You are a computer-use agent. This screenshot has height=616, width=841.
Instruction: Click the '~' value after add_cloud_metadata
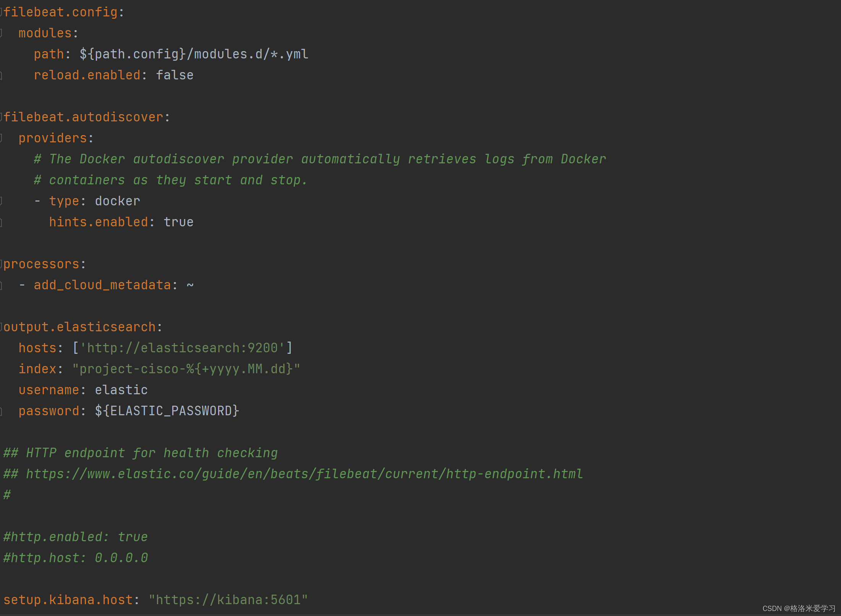point(190,285)
